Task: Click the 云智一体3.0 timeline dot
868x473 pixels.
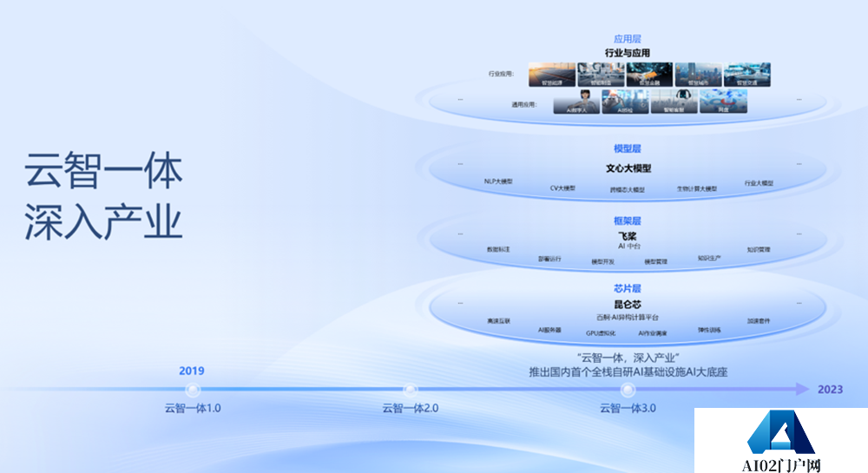Action: (628, 390)
